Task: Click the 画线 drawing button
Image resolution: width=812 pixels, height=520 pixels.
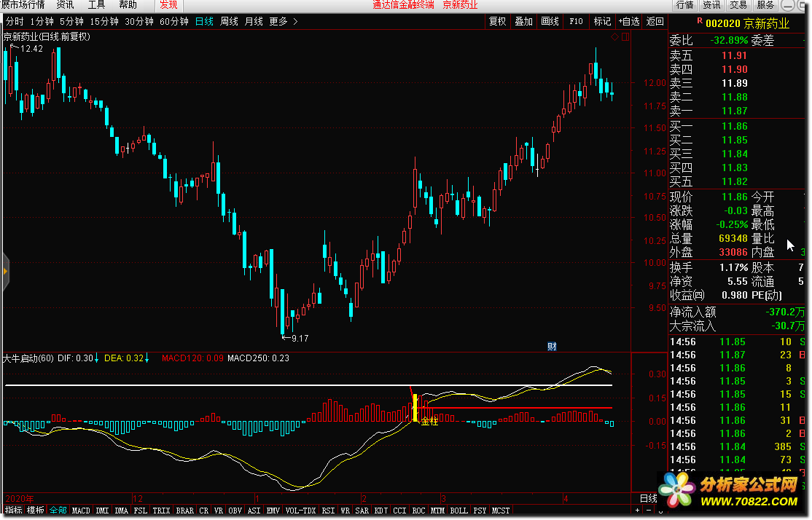Action: pos(550,21)
